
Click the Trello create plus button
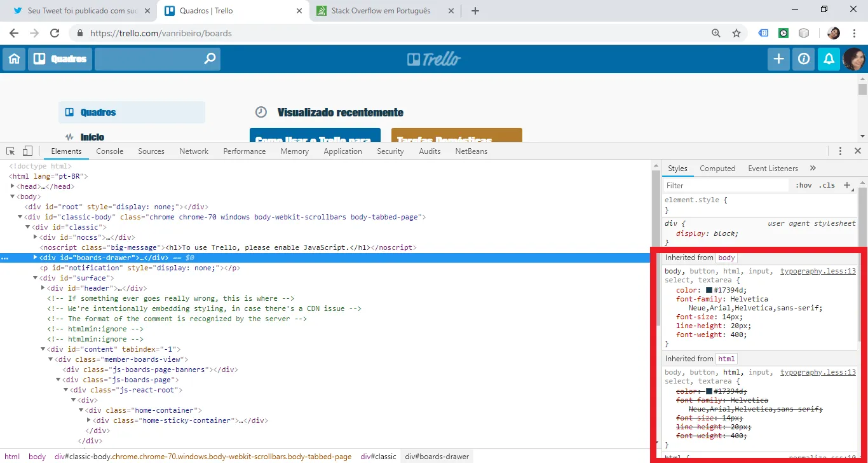coord(778,59)
